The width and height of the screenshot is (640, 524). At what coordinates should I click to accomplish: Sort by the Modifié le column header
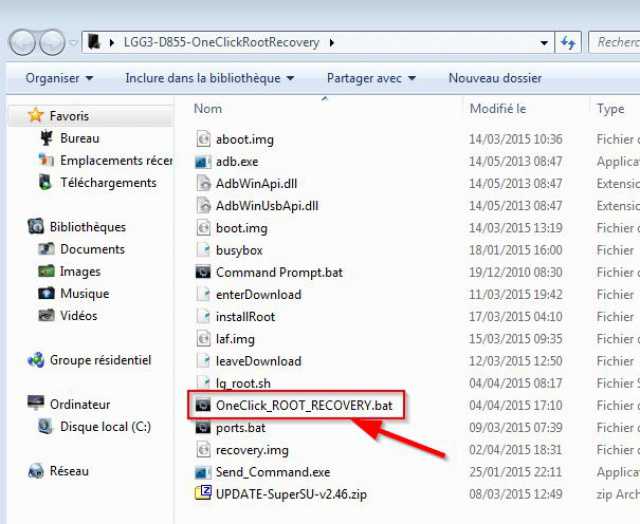coord(497,109)
